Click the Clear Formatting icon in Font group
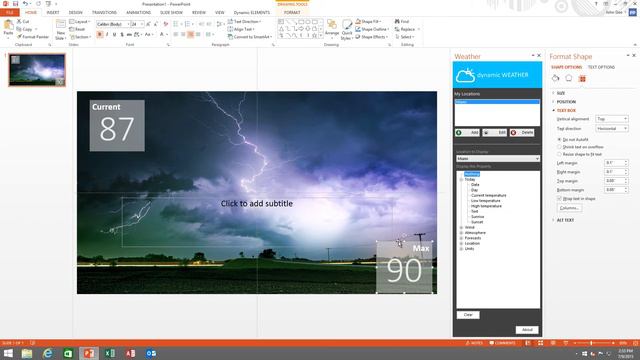 (x=166, y=24)
